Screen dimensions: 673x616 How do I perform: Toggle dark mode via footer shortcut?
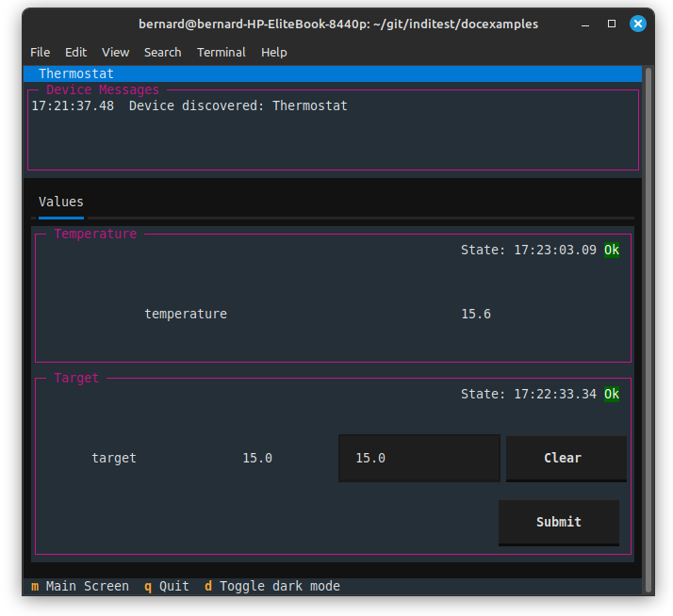coord(272,586)
